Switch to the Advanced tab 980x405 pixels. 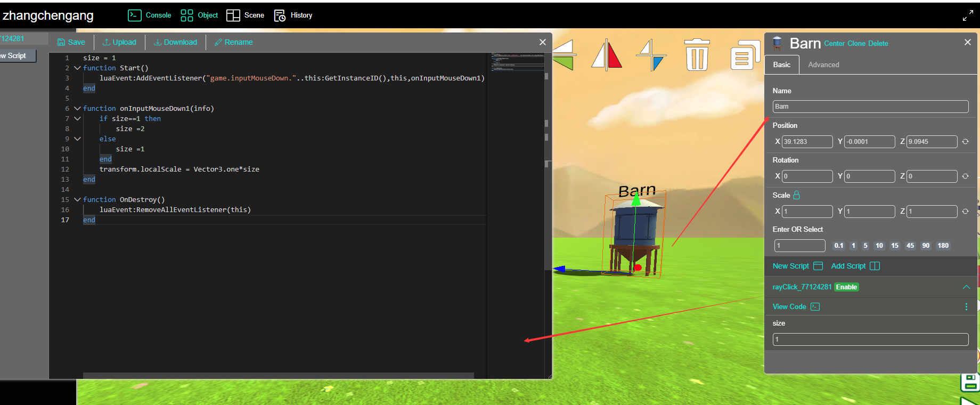pos(823,64)
